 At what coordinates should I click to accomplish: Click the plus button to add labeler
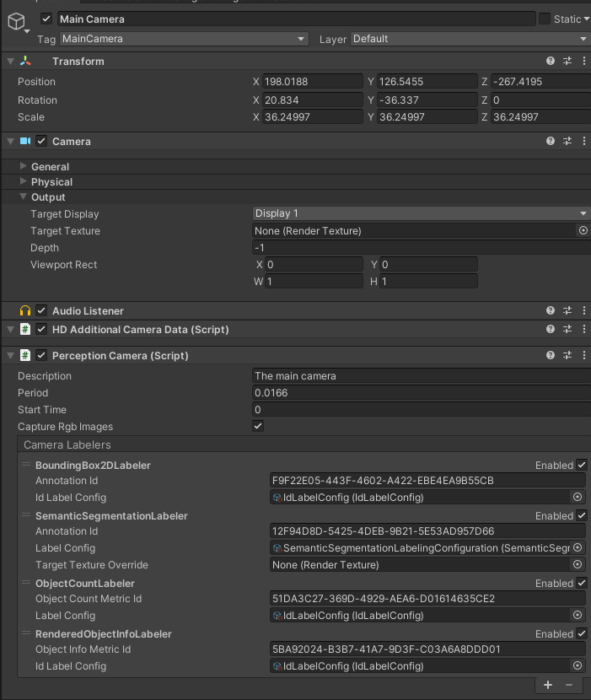coord(548,685)
